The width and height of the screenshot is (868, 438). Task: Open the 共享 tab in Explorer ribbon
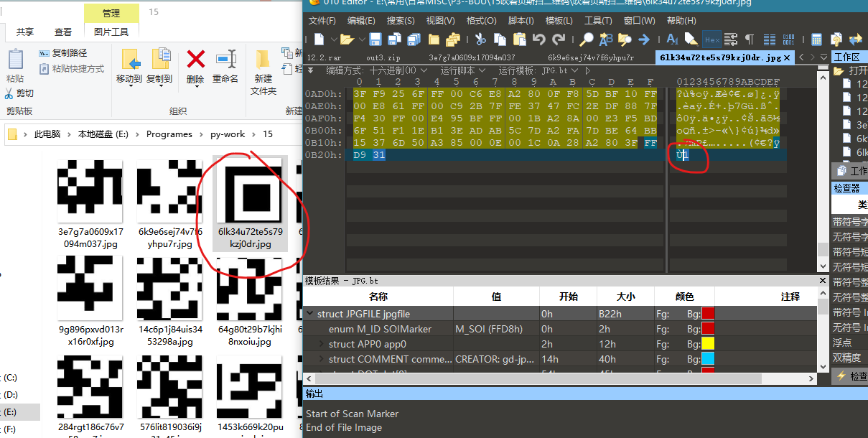tap(25, 32)
